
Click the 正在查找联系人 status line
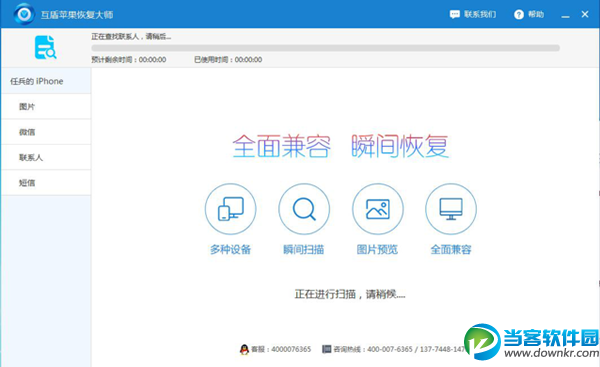[131, 37]
